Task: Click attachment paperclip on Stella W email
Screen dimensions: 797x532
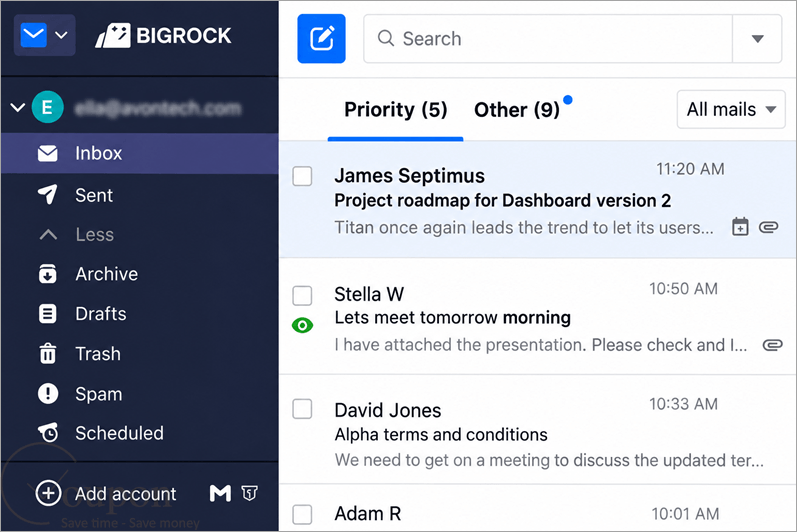Action: 773,346
